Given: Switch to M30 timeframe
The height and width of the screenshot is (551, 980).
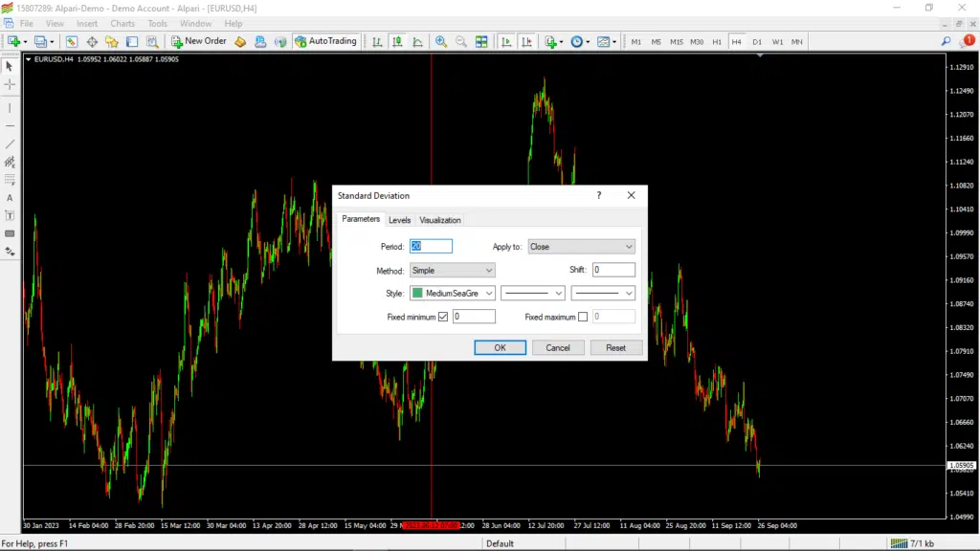Looking at the screenshot, I should pos(697,42).
